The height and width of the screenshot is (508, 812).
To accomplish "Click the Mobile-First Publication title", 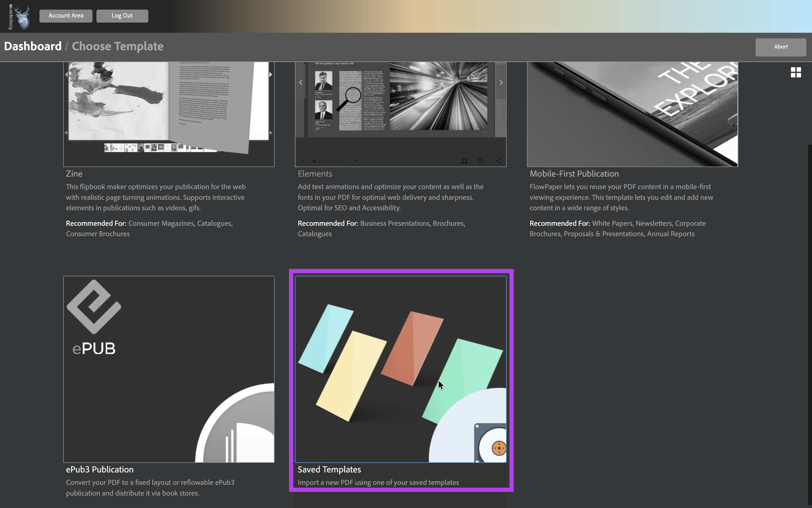I will click(x=574, y=174).
